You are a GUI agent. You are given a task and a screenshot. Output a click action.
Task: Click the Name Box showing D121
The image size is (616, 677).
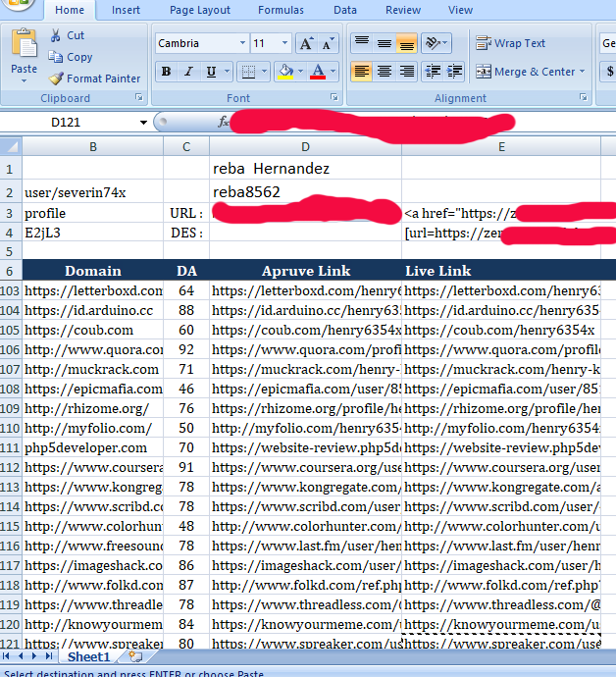[66, 123]
